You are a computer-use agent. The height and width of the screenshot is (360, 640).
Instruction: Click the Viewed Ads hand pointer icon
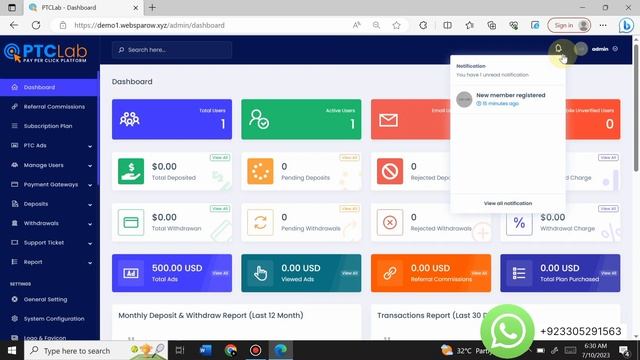point(260,273)
